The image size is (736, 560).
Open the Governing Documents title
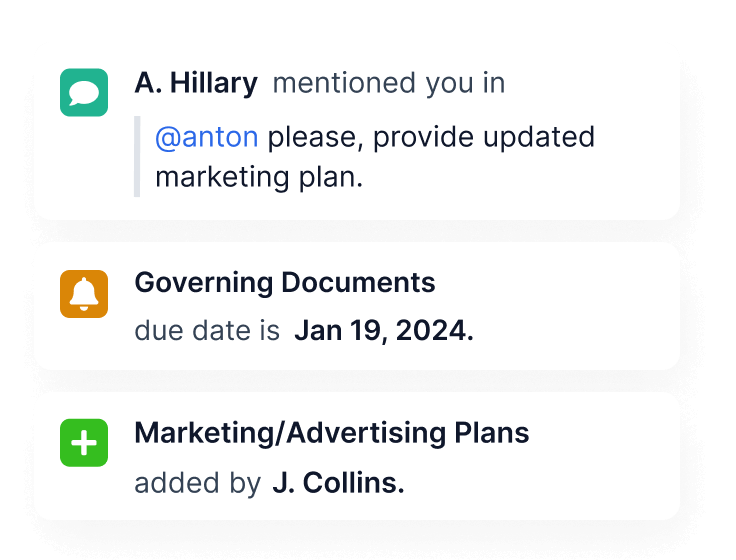pyautogui.click(x=285, y=283)
